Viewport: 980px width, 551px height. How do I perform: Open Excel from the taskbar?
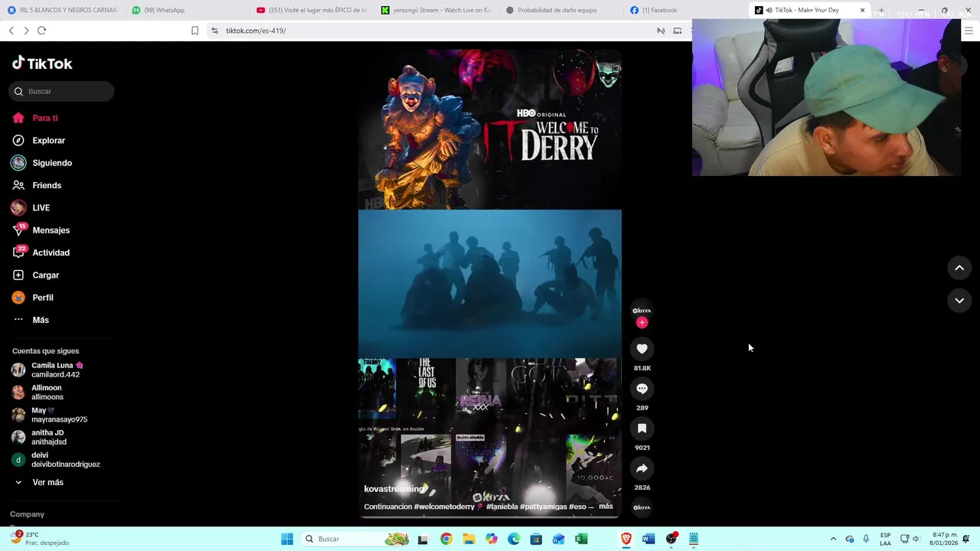pyautogui.click(x=581, y=539)
